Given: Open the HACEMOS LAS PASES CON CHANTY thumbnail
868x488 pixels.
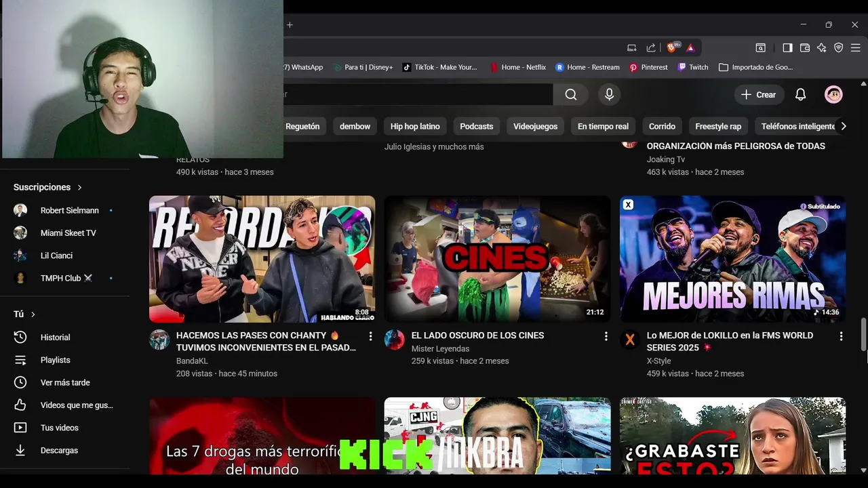Looking at the screenshot, I should [x=262, y=259].
